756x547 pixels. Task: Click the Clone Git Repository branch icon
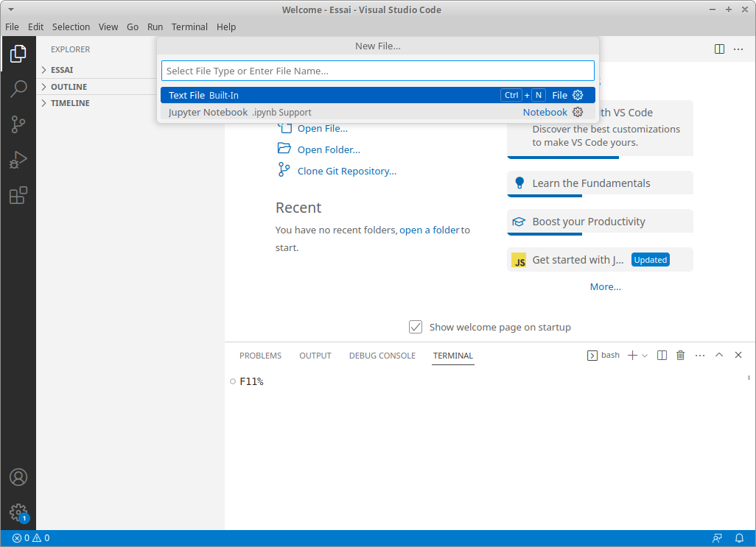pyautogui.click(x=284, y=169)
